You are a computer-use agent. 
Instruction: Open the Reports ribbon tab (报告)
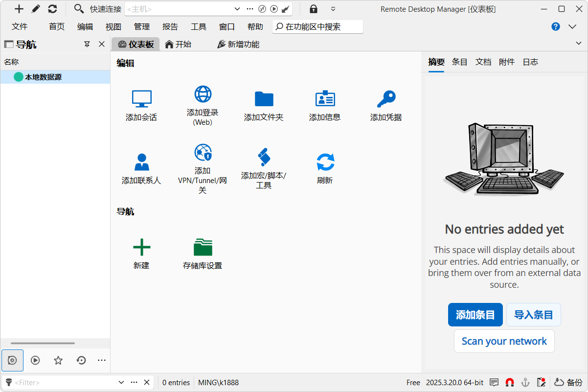pyautogui.click(x=170, y=26)
